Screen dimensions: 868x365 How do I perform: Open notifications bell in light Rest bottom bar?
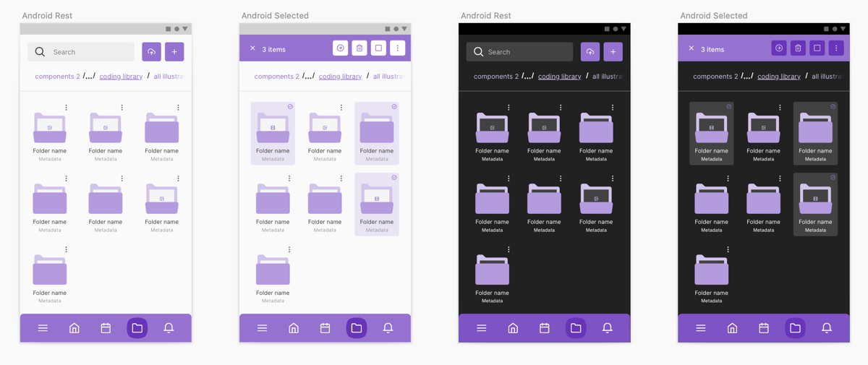(x=169, y=328)
